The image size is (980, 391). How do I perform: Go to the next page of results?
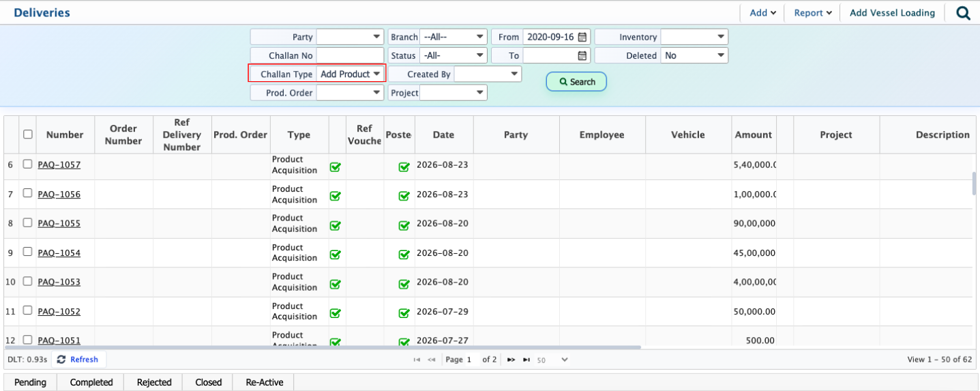point(511,360)
